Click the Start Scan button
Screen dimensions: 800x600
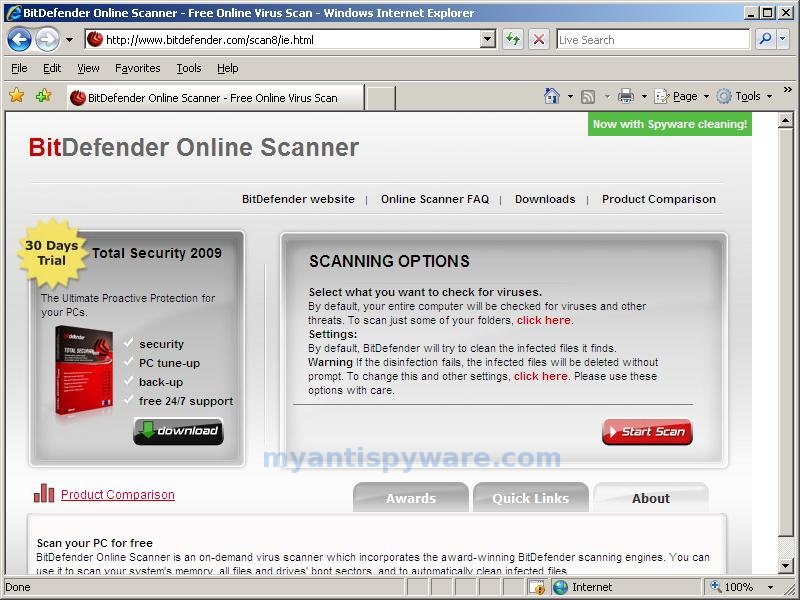(x=647, y=432)
